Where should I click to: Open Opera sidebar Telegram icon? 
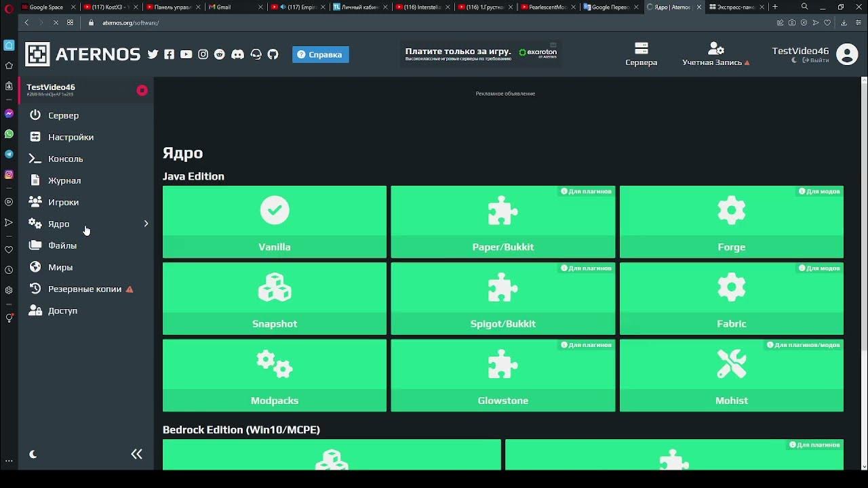coord(9,154)
